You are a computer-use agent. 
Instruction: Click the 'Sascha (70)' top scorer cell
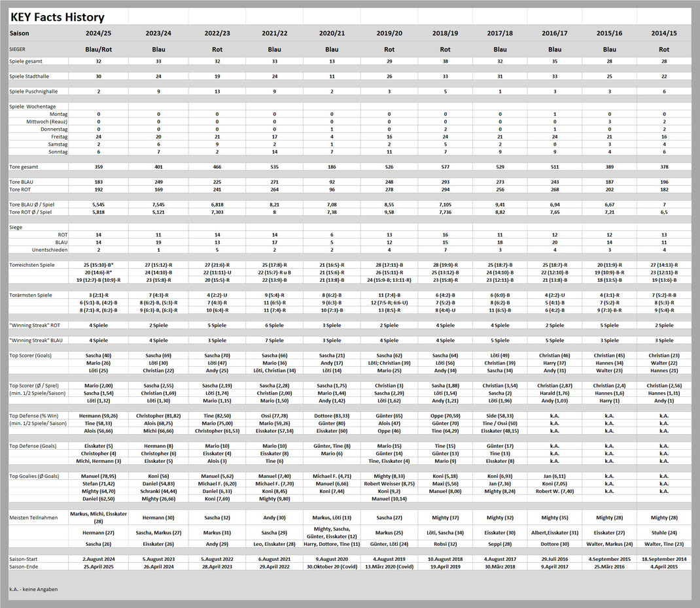217,356
